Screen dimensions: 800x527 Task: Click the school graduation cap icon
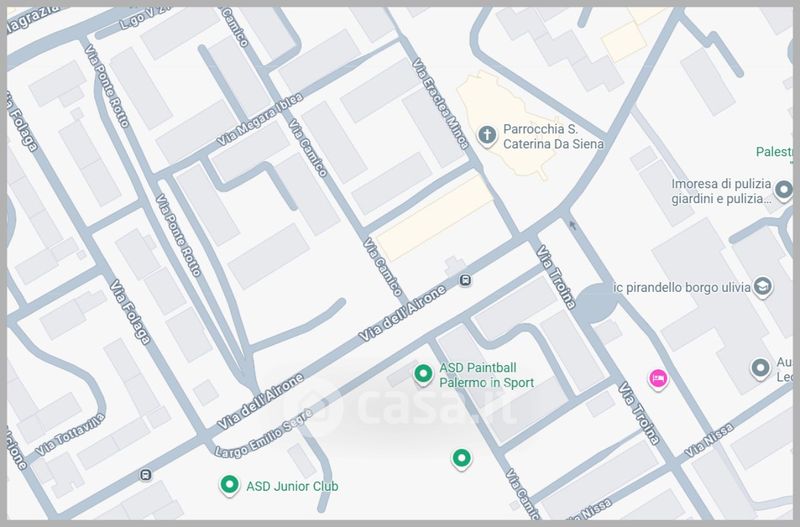click(763, 286)
